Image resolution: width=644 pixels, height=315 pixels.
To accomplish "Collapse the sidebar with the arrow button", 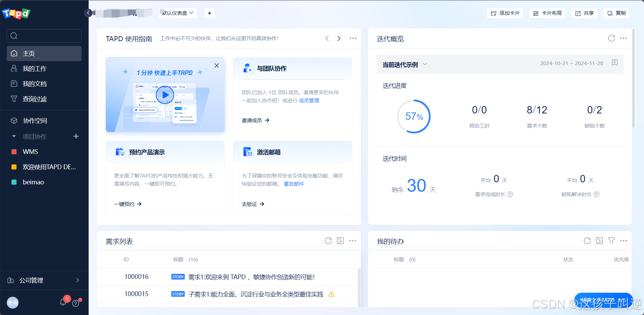I will point(88,13).
